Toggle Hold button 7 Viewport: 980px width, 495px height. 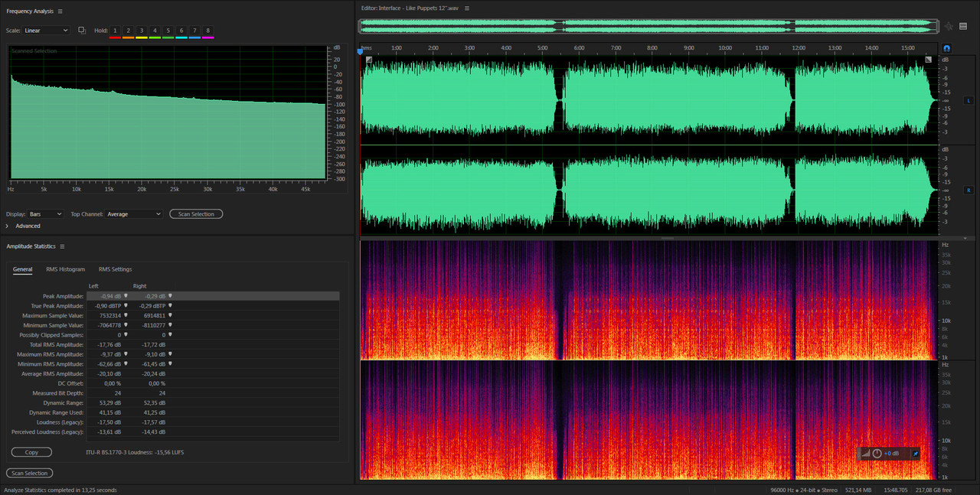(194, 31)
